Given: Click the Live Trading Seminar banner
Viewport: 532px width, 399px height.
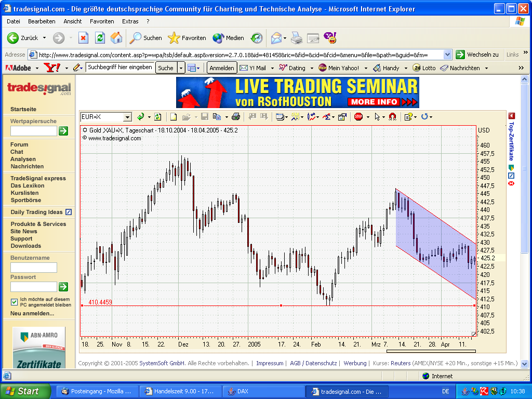Looking at the screenshot, I should pos(298,92).
